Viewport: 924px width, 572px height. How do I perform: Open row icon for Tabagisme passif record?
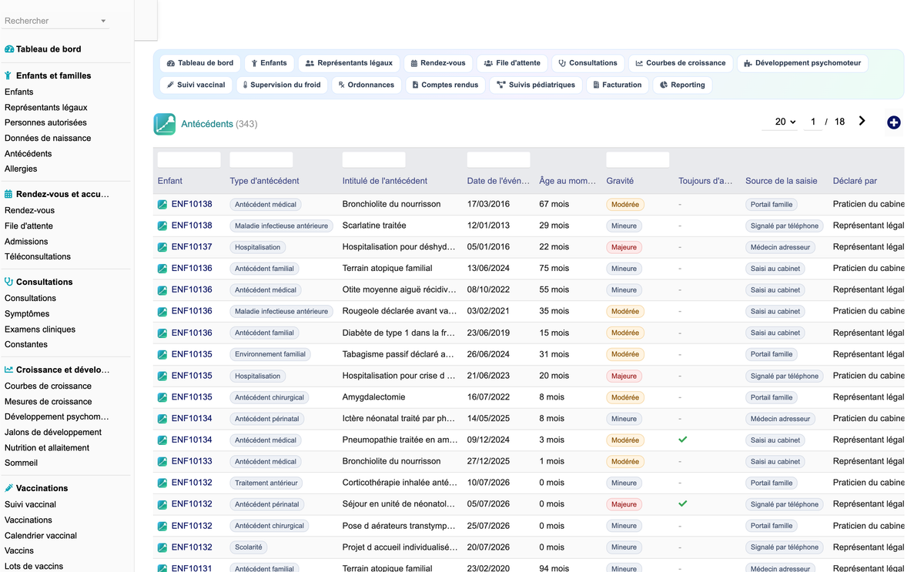click(x=162, y=355)
